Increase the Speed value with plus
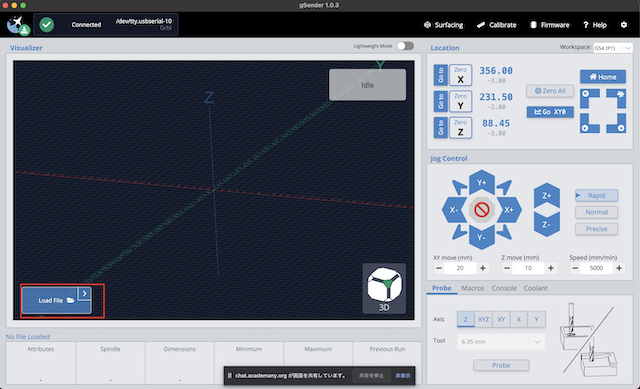Viewport: 640px width, 389px height. pos(619,268)
